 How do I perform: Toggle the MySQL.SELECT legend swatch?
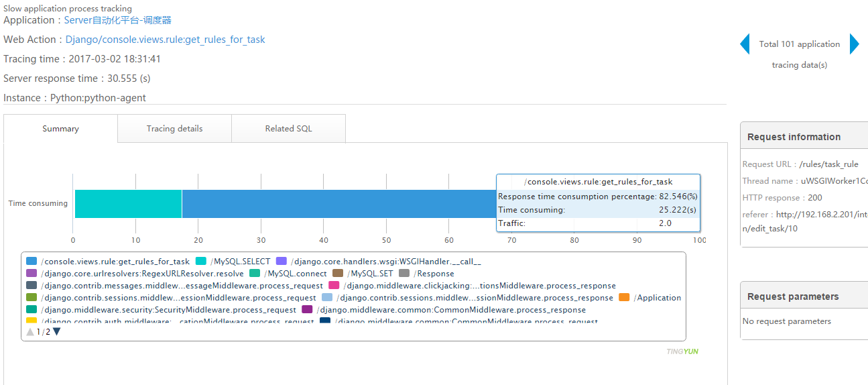click(x=201, y=262)
